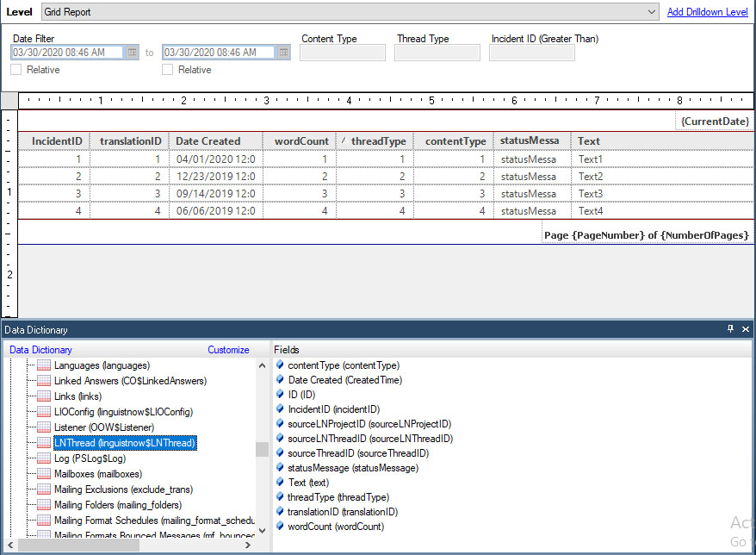Viewport: 756px width, 555px height.
Task: Open calendar picker for start date filter
Action: 132,53
